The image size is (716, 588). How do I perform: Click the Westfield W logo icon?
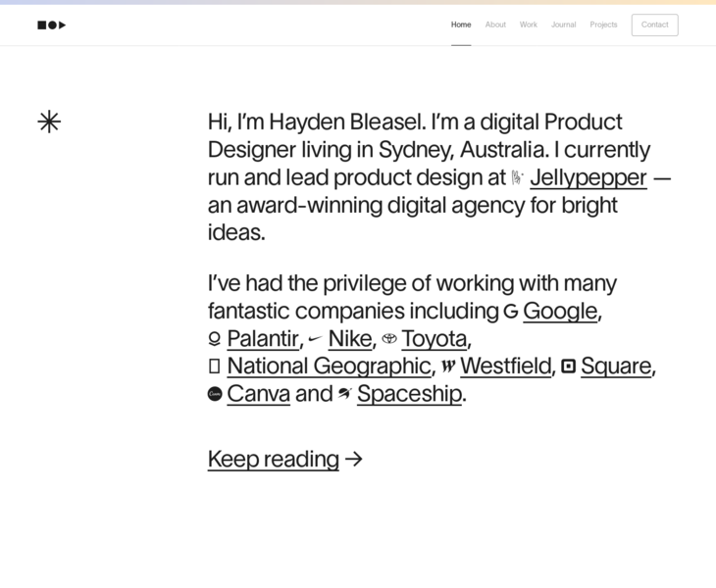point(448,367)
